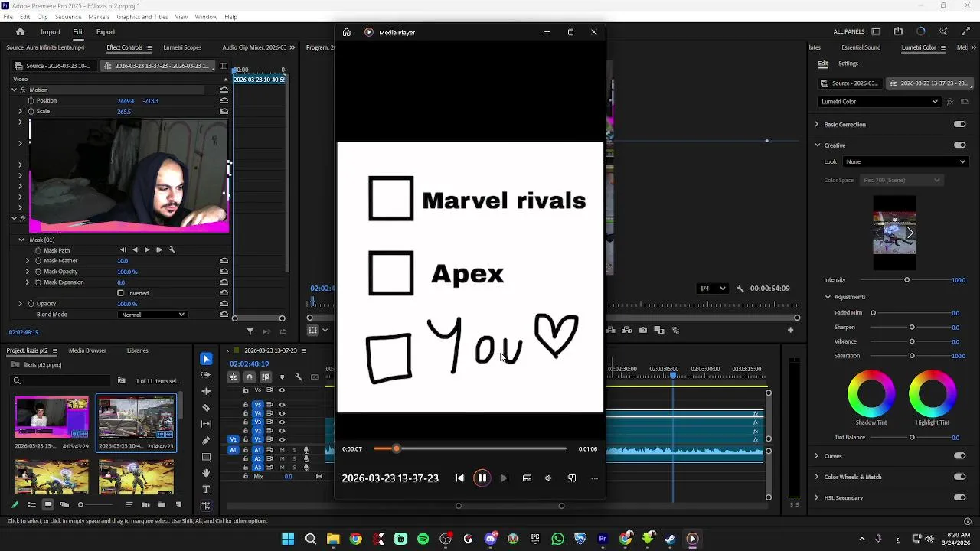Click previous track button in Media Player
Viewport: 980px width, 551px height.
459,478
